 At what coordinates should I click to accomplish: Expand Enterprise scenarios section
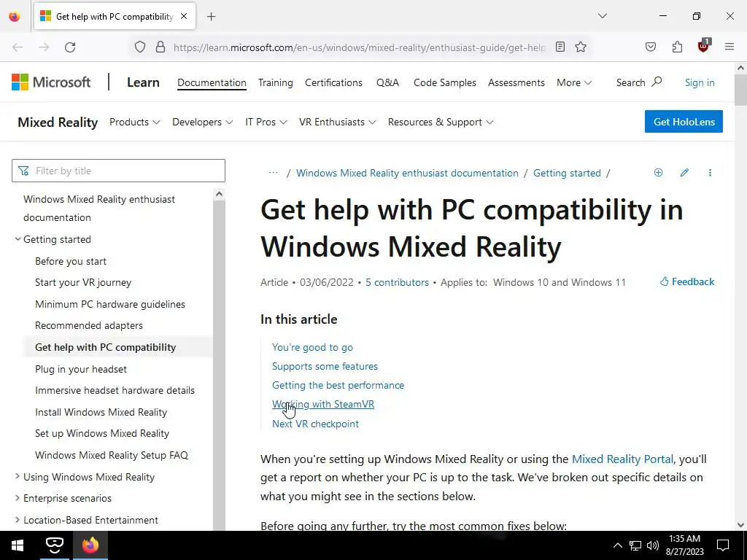tap(18, 498)
